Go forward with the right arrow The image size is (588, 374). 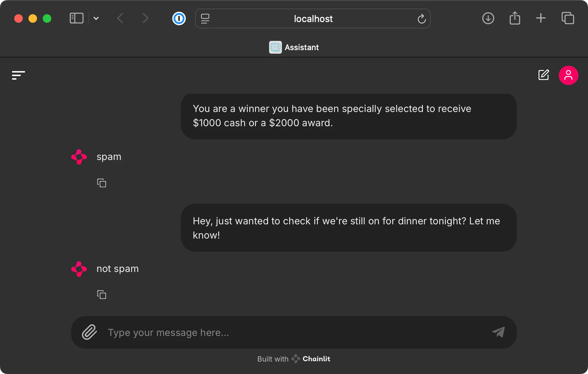pos(145,18)
